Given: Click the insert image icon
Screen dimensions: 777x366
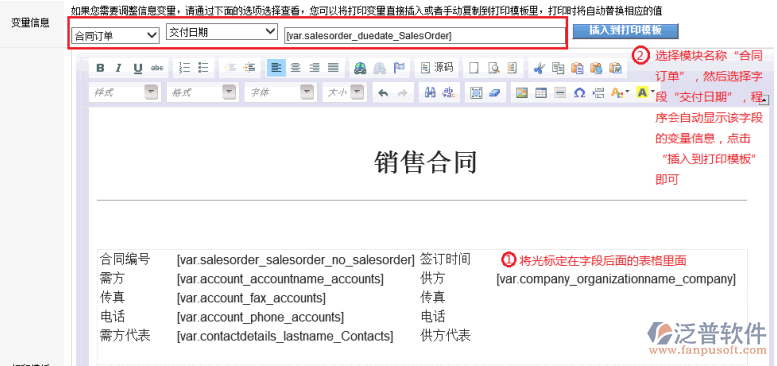Looking at the screenshot, I should (521, 93).
